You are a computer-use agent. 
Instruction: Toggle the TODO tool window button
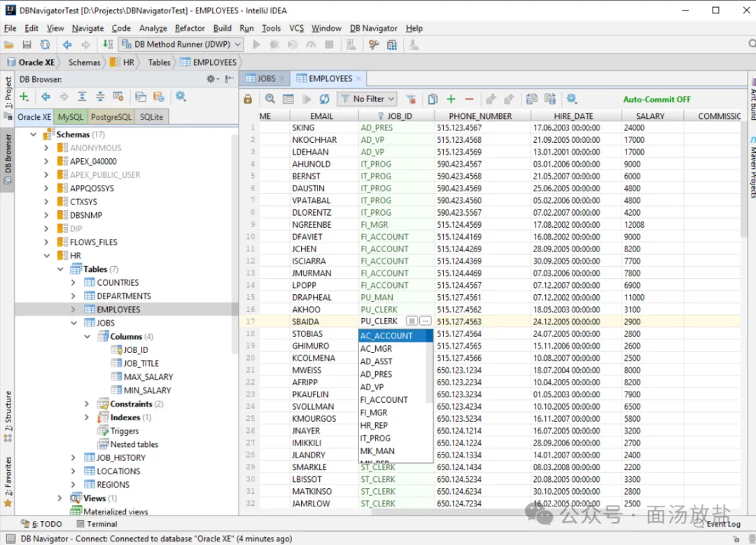[x=42, y=524]
